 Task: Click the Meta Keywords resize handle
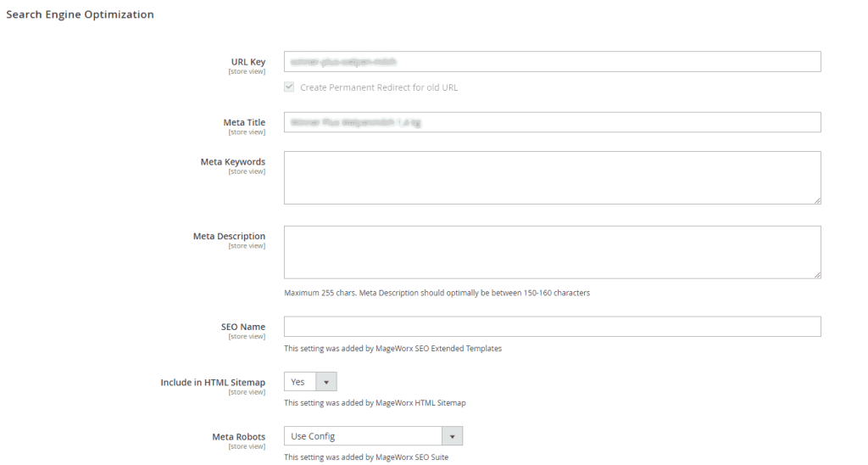point(817,200)
